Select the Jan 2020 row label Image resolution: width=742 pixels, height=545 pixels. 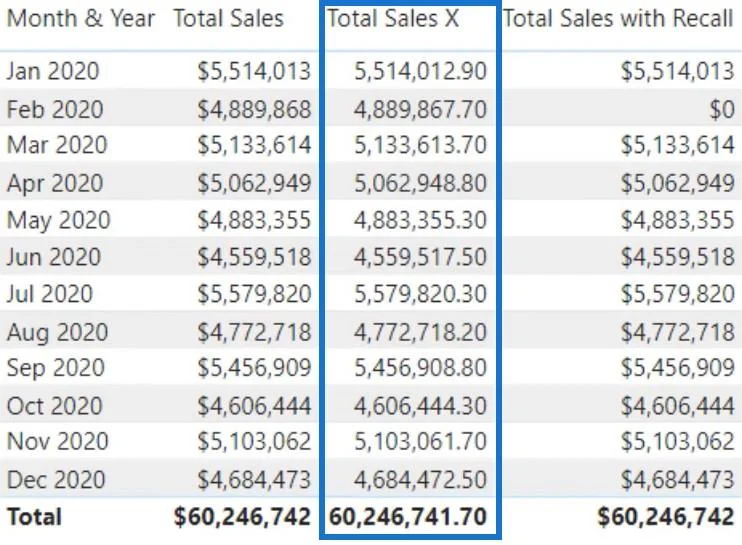point(53,71)
